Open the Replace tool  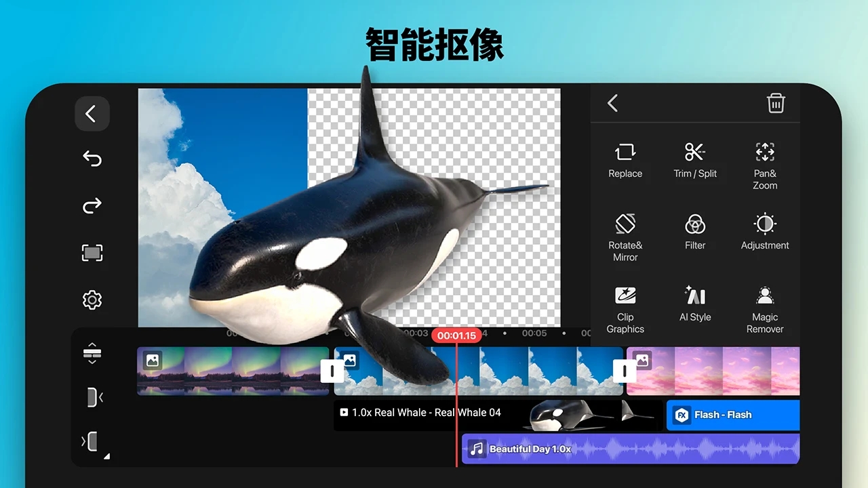625,161
